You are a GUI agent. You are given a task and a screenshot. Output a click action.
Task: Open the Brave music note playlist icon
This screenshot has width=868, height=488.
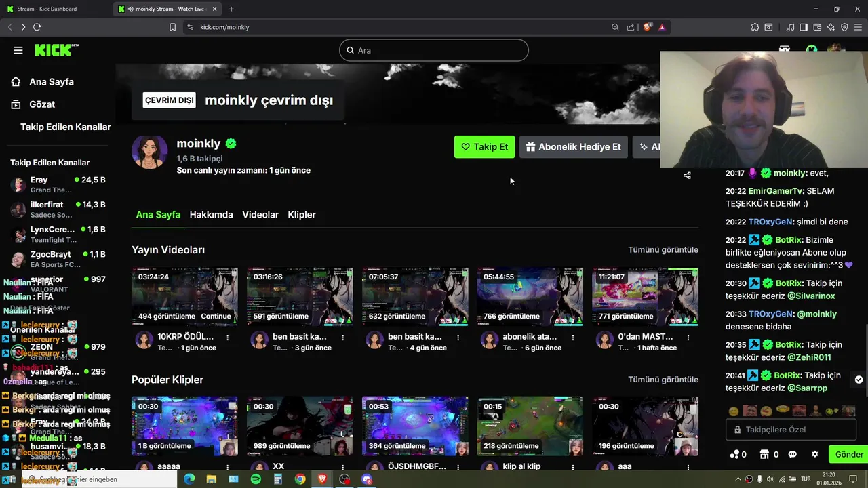(x=790, y=27)
